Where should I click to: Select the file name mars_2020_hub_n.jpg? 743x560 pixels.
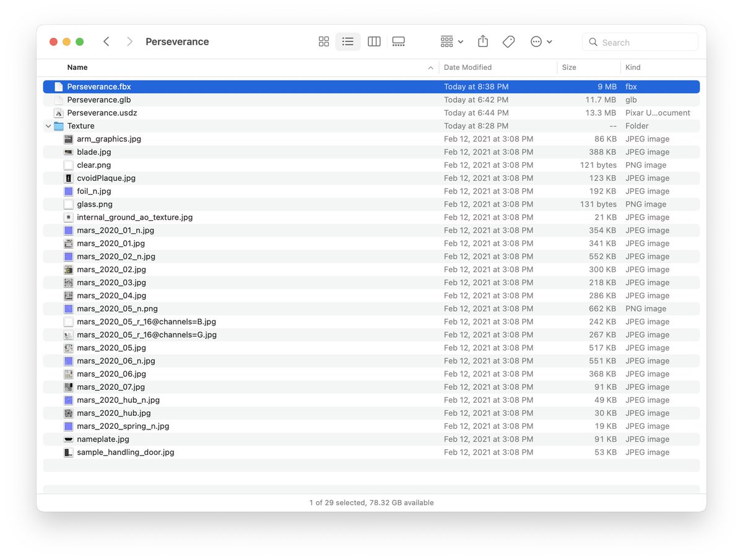(118, 400)
